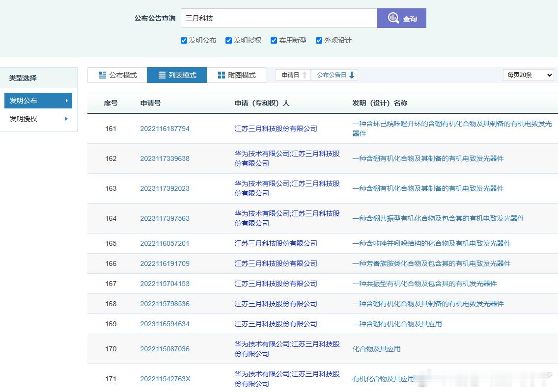The height and width of the screenshot is (392, 558).
Task: Open application number 2023117397563
Action: click(x=165, y=218)
